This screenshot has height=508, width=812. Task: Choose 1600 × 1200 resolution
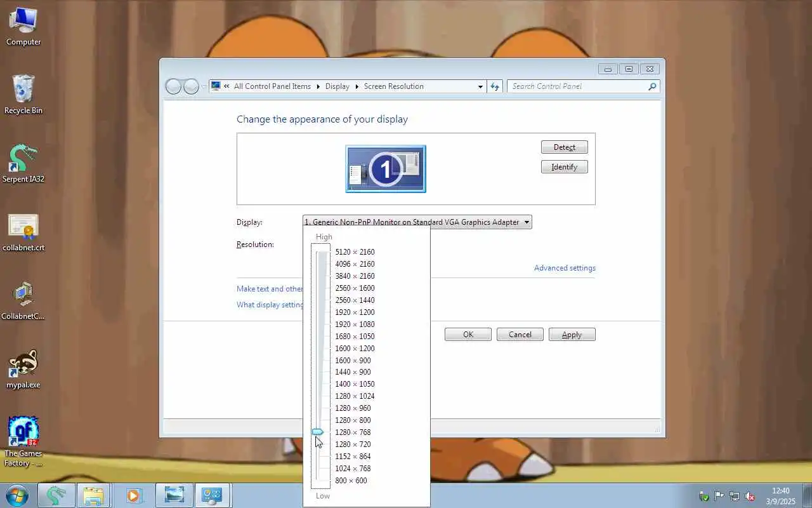(x=355, y=349)
